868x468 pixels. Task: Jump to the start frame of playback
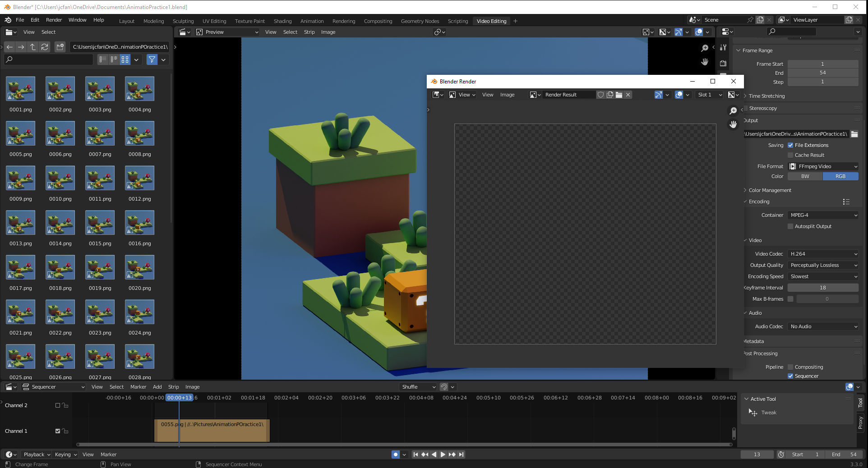tap(416, 454)
